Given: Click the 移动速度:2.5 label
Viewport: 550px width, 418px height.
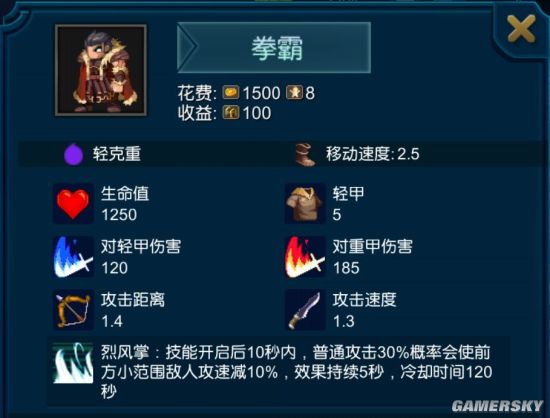Looking at the screenshot, I should pos(373,154).
